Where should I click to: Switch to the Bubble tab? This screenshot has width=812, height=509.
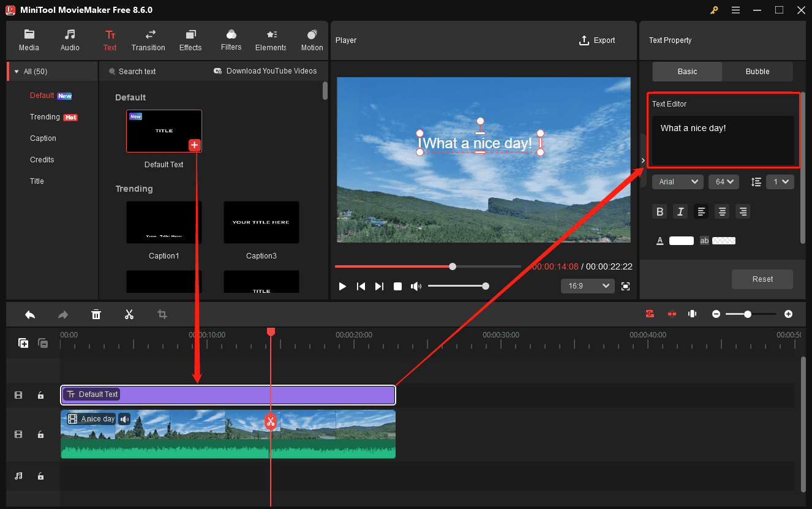pyautogui.click(x=757, y=72)
